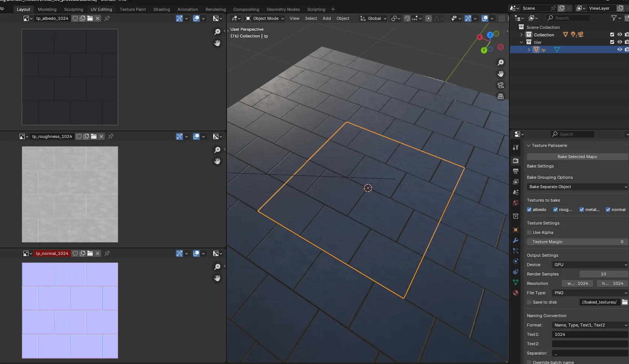Screen dimensions: 629x364
Task: Switch perspective/orthographic with the grid icon
Action: click(x=501, y=96)
